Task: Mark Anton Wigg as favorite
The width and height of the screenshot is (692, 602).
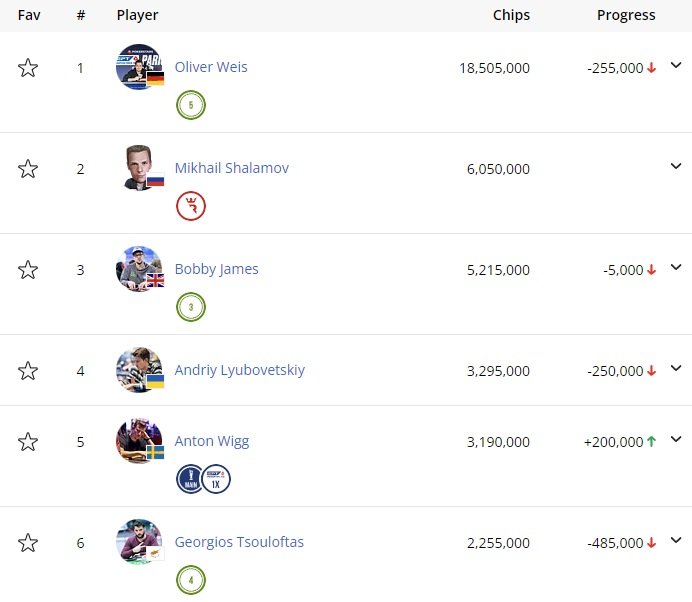Action: pos(28,442)
